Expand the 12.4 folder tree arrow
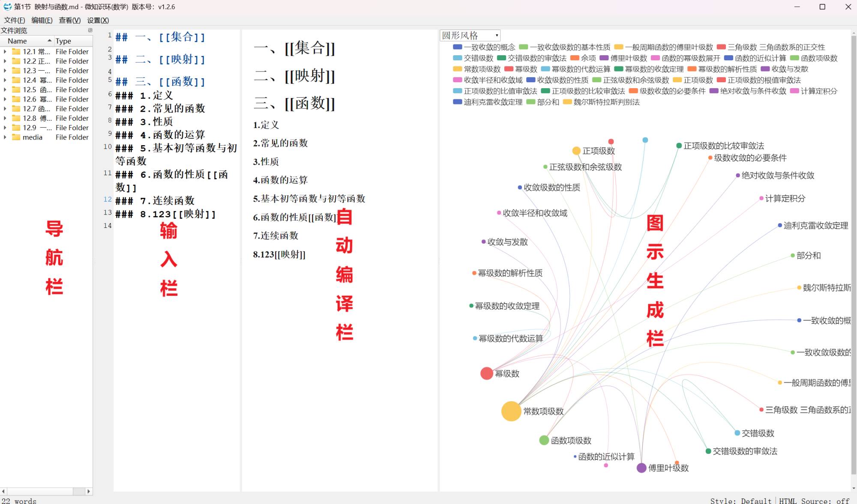This screenshot has width=857, height=504. [x=5, y=80]
